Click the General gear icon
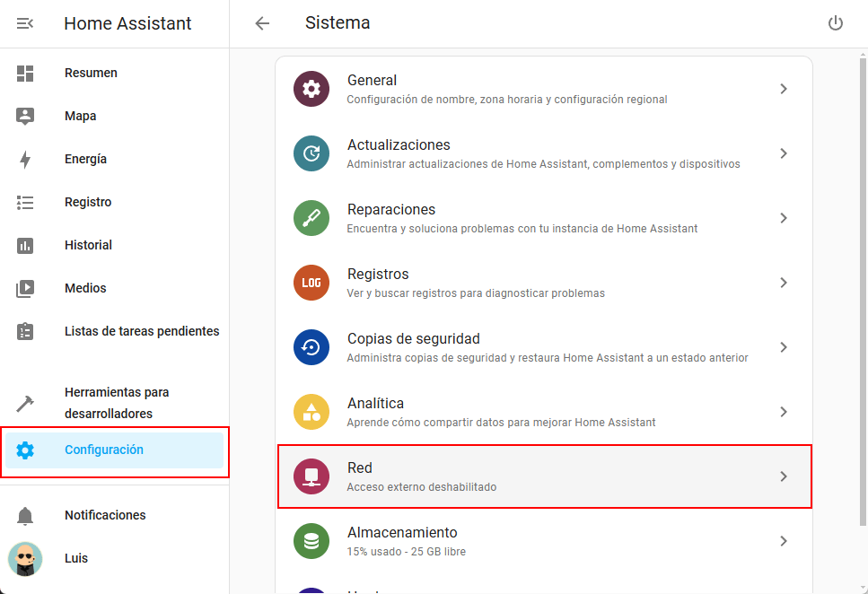Screen dimensions: 868x594 coord(311,89)
